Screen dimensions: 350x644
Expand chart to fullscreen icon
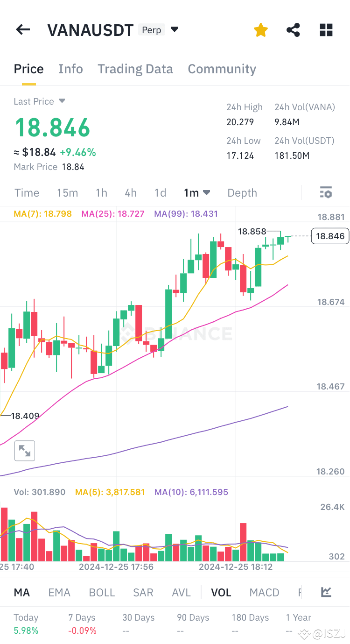pyautogui.click(x=25, y=451)
